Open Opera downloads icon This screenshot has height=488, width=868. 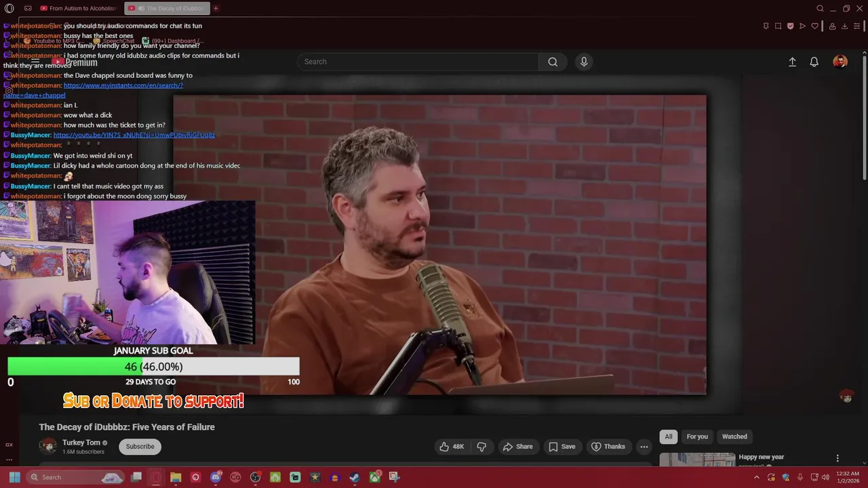[844, 26]
